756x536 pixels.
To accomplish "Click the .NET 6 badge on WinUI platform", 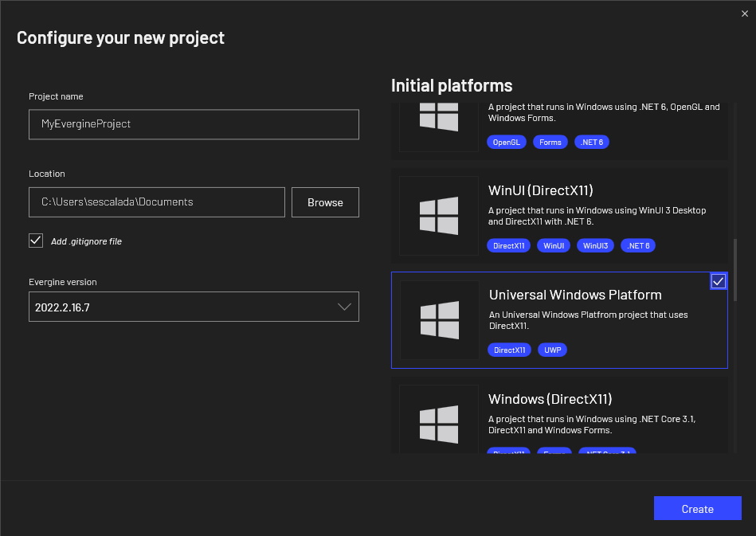I will coord(637,245).
